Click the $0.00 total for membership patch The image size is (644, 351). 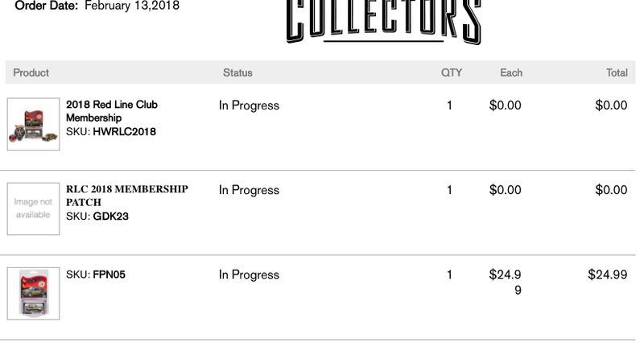tap(611, 190)
